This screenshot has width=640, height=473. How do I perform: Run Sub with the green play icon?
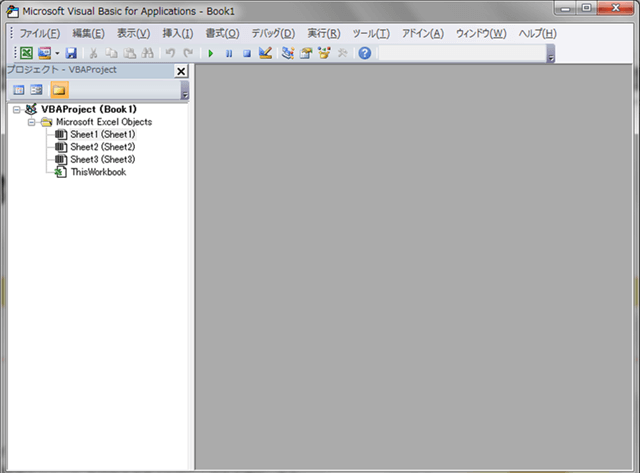tap(211, 53)
